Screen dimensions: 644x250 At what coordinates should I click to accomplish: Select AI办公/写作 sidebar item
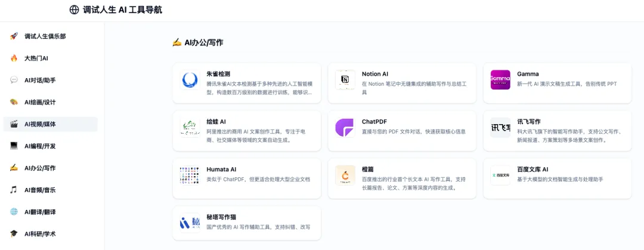pos(51,168)
